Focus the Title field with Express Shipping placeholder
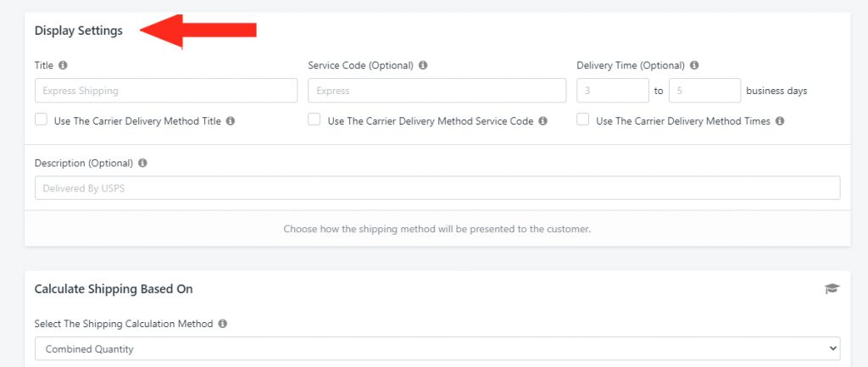Screen dimensions: 868x367 166,90
